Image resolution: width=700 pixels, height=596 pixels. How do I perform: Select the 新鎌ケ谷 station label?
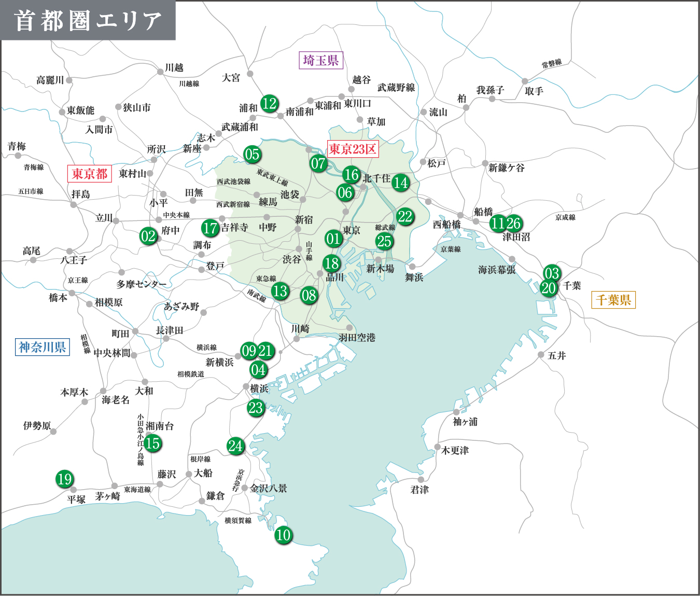point(507,168)
